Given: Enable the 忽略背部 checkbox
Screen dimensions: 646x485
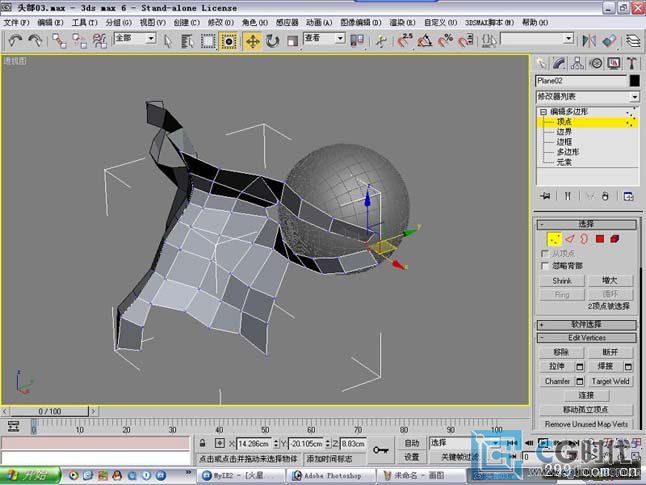Looking at the screenshot, I should (x=545, y=266).
